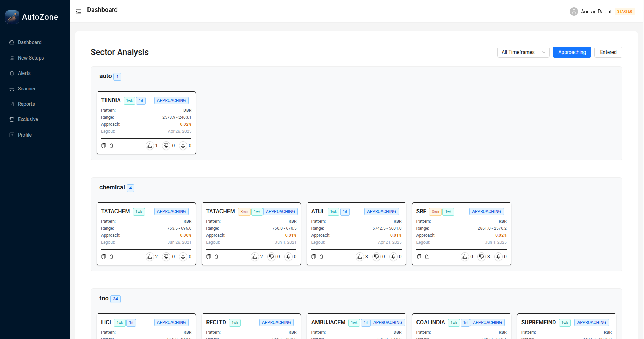644x339 pixels.
Task: Click the SUPREMEIND ticker name
Action: coord(539,323)
